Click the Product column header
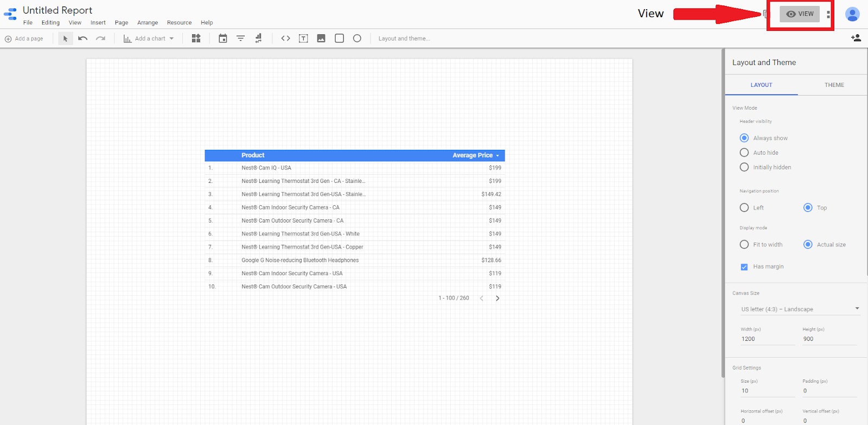 pos(253,155)
